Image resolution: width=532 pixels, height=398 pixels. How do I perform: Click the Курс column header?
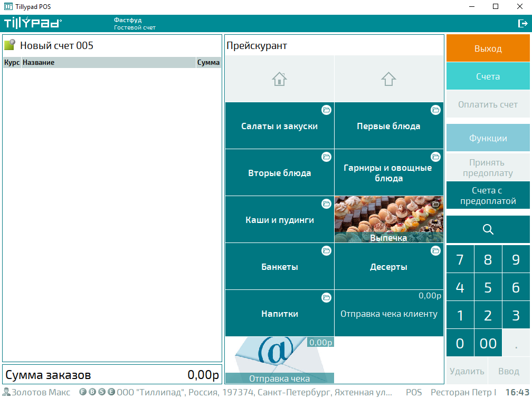coord(12,62)
